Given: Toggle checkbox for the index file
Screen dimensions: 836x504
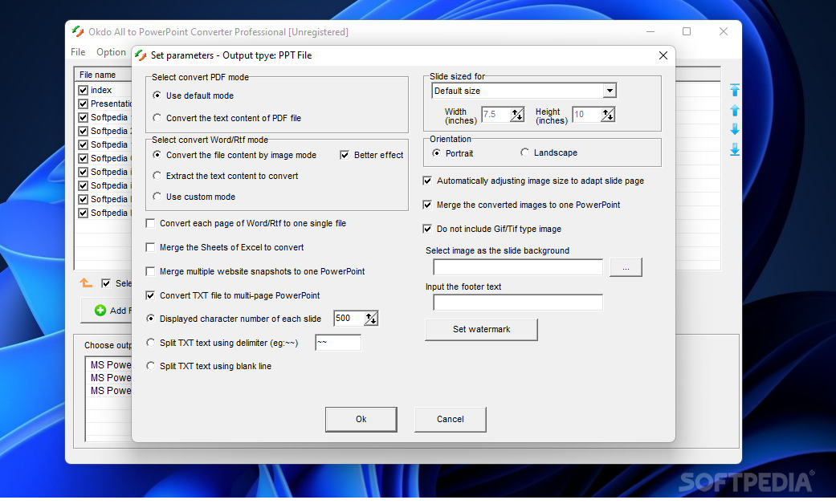Looking at the screenshot, I should coord(83,90).
